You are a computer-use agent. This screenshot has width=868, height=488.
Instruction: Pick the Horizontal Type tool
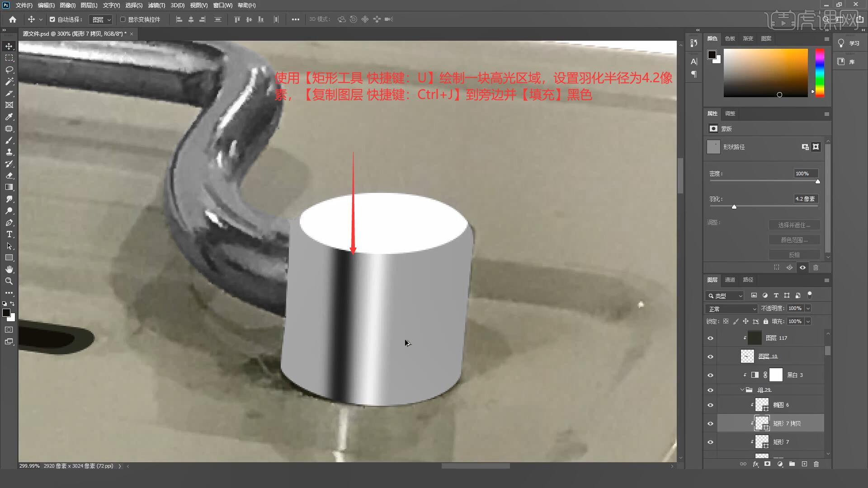coord(9,234)
